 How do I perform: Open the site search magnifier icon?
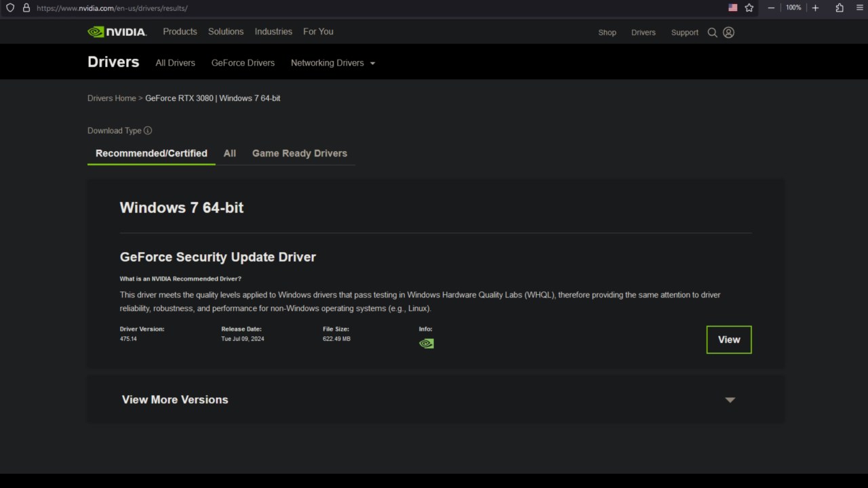pos(712,33)
